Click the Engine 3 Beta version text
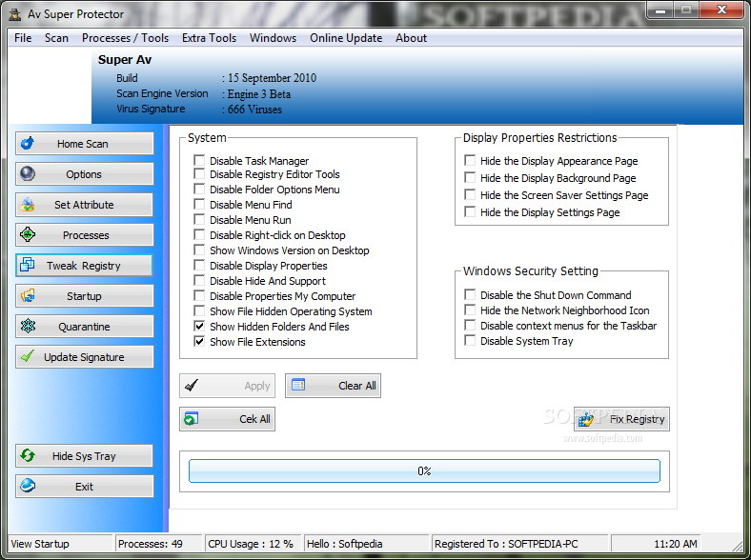Image resolution: width=751 pixels, height=560 pixels. tap(259, 94)
